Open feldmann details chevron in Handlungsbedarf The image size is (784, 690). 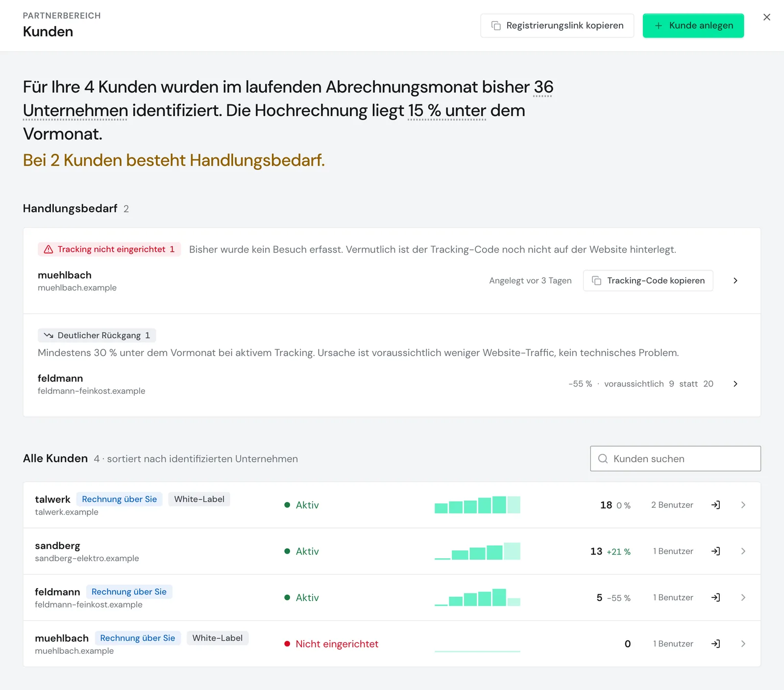tap(735, 384)
